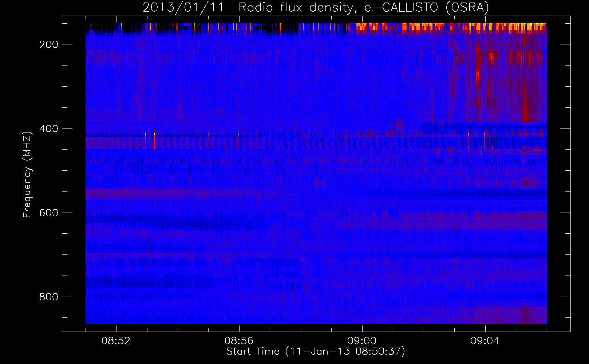
Task: Click the 'Start Time (11-Jan-13 08:50:37)' label
Action: coord(316,352)
